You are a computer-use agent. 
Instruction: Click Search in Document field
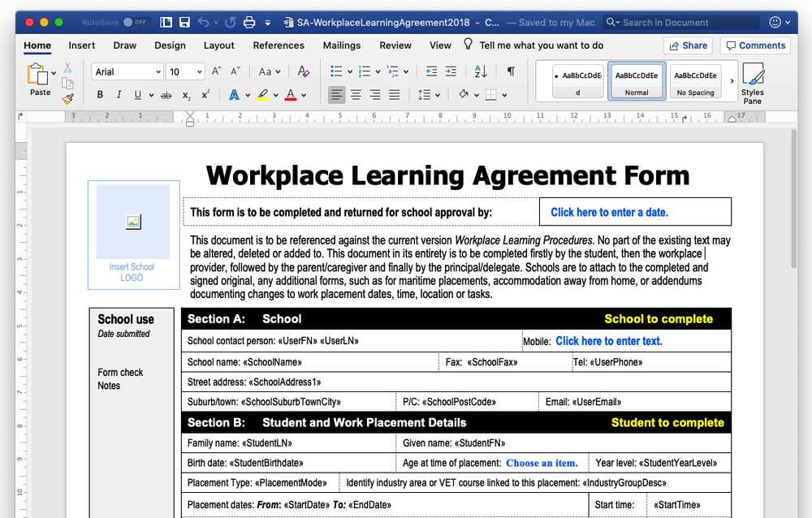tap(680, 22)
